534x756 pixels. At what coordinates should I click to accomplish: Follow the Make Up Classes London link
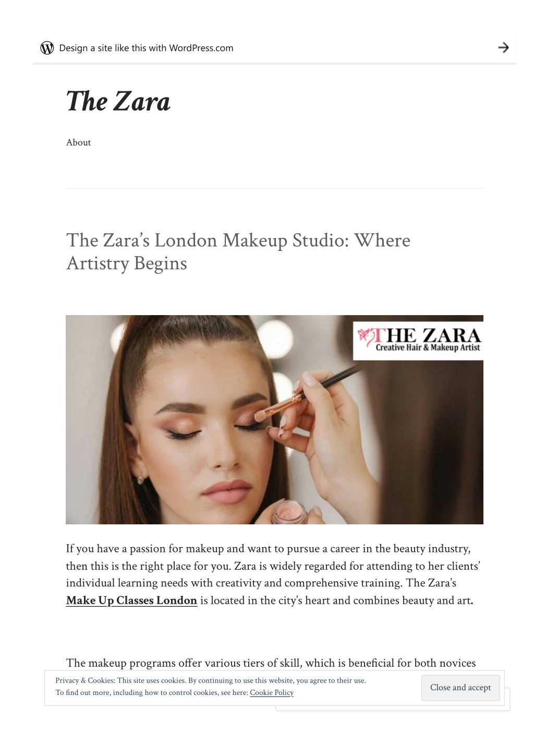pos(131,601)
